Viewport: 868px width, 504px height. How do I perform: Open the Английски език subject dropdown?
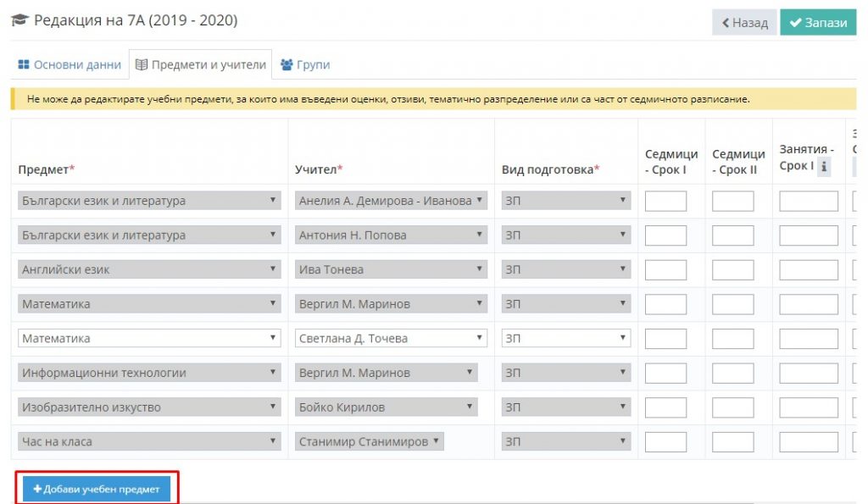click(x=149, y=269)
